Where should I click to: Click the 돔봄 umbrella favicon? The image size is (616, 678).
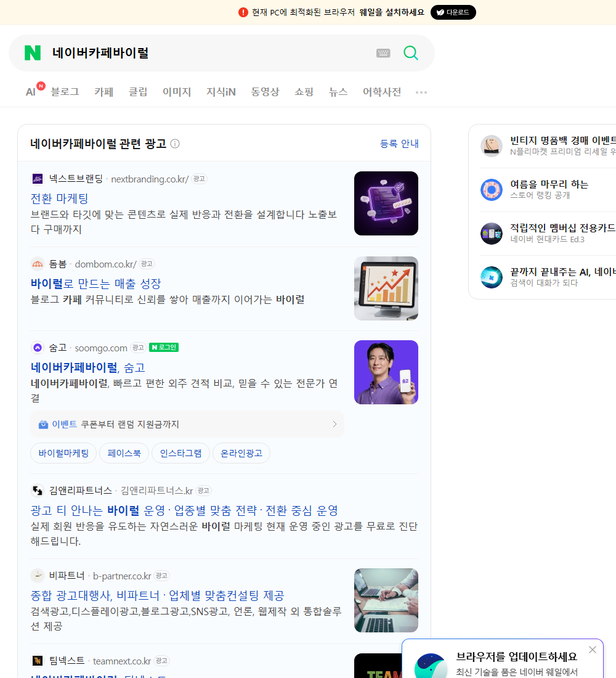38,264
